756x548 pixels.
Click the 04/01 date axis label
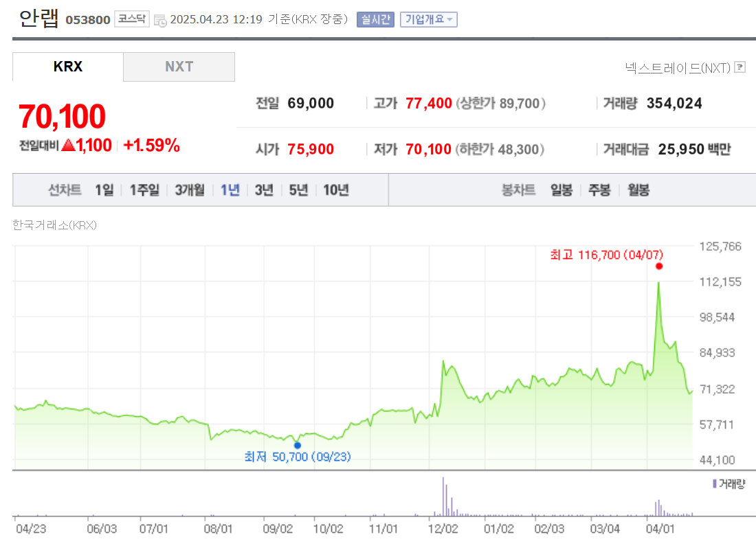660,529
